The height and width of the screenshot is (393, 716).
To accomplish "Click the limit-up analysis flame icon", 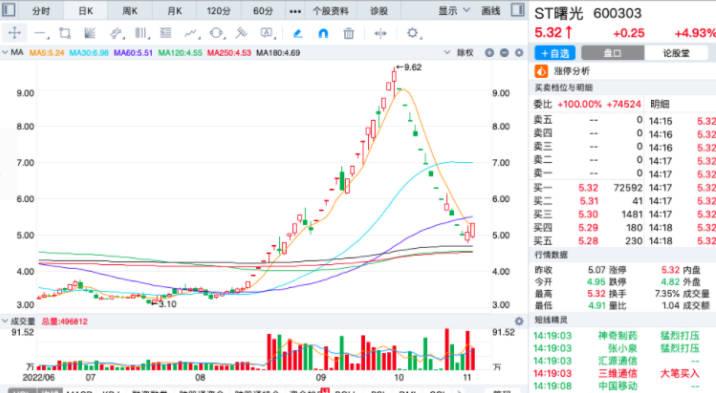I will click(x=541, y=71).
